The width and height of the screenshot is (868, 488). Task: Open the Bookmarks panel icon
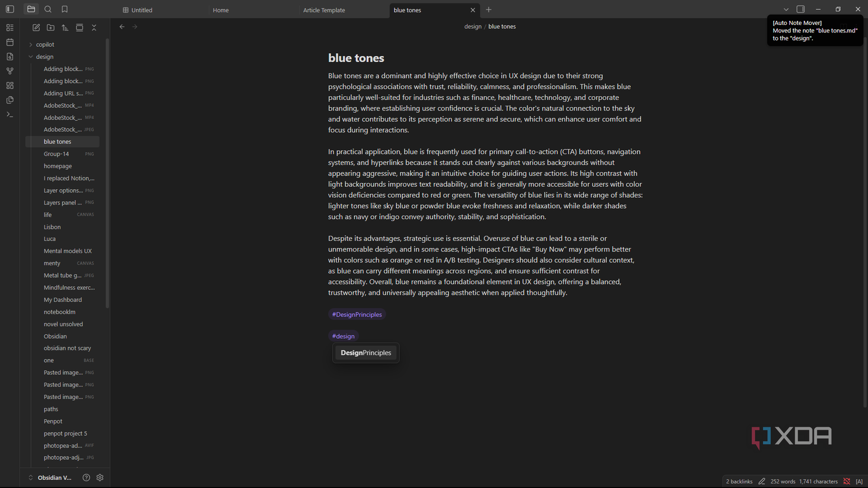[65, 9]
